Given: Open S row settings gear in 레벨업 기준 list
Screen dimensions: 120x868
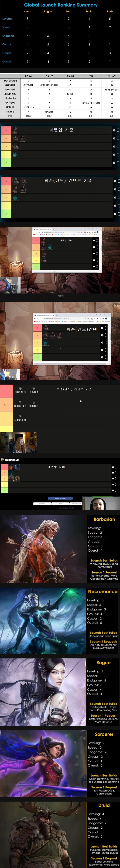Looking at the screenshot, I should pos(114,130).
